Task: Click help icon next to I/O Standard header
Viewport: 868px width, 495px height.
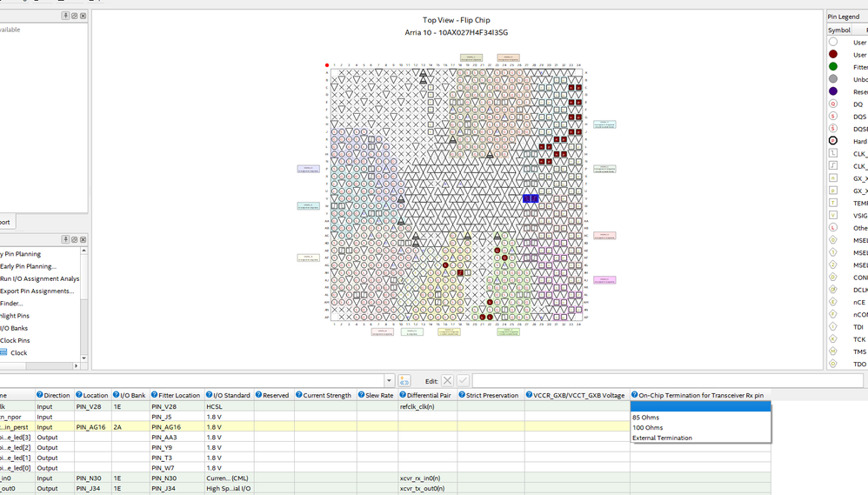Action: click(210, 395)
